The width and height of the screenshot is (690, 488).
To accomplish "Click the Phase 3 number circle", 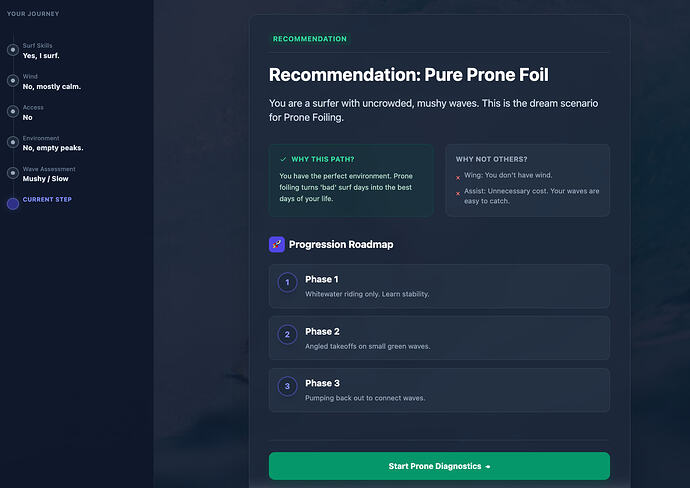I will point(287,386).
